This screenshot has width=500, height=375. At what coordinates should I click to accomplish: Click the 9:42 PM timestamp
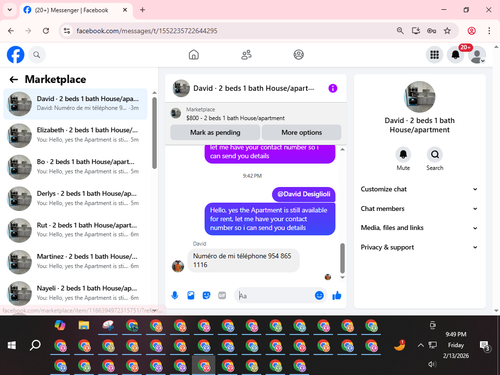click(252, 176)
